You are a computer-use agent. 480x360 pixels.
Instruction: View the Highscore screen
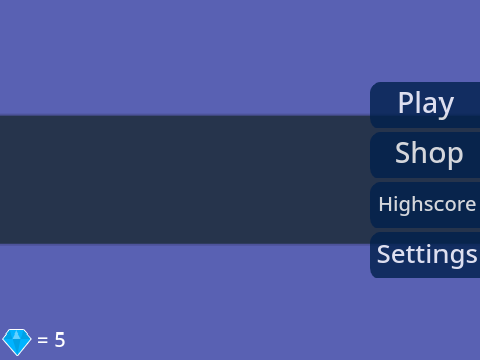[x=425, y=205]
